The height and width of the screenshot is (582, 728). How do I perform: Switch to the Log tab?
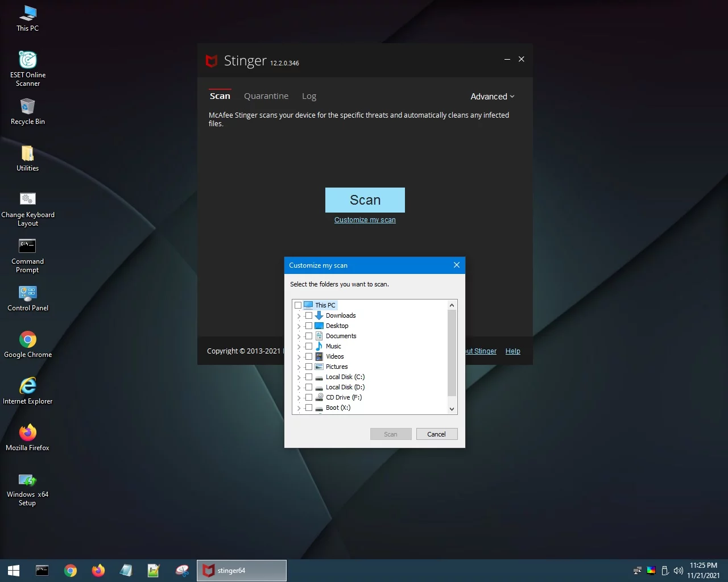(x=309, y=96)
